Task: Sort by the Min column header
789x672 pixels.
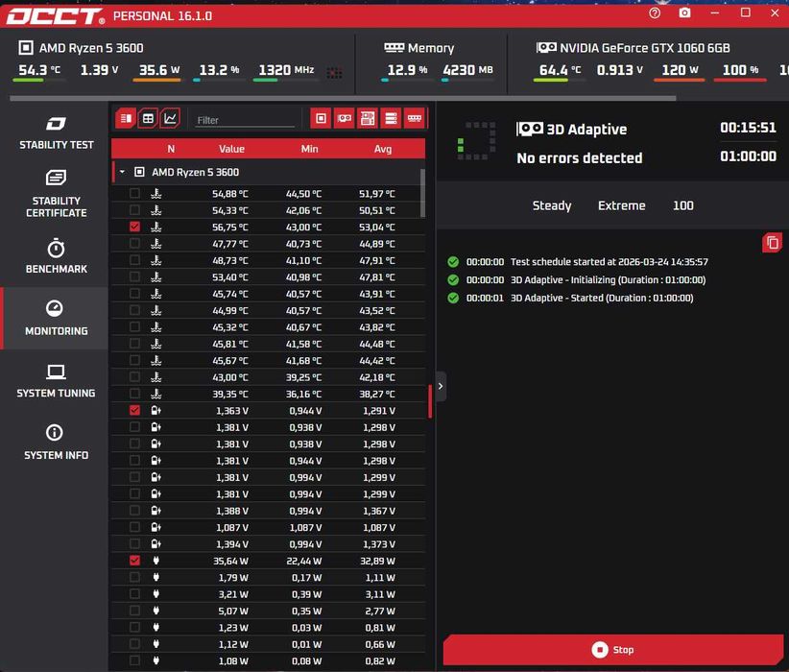Action: tap(309, 149)
